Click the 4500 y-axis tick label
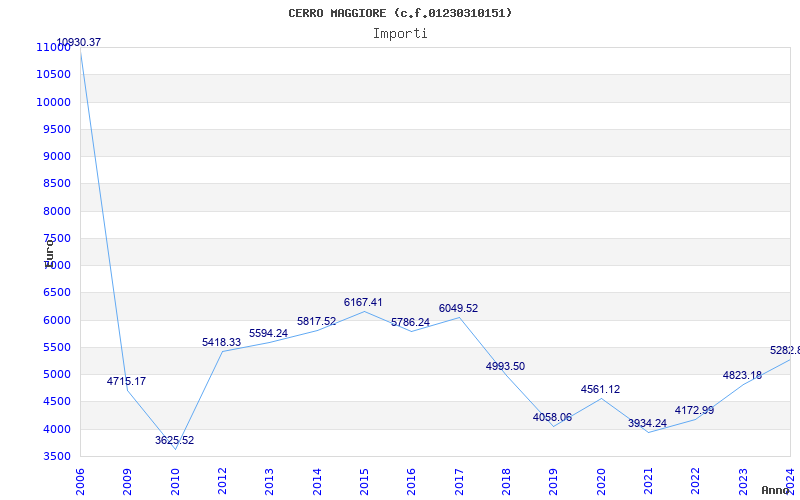 [56, 402]
